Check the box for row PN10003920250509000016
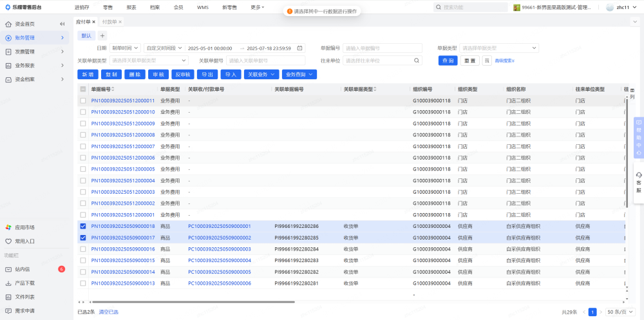 tap(82, 249)
